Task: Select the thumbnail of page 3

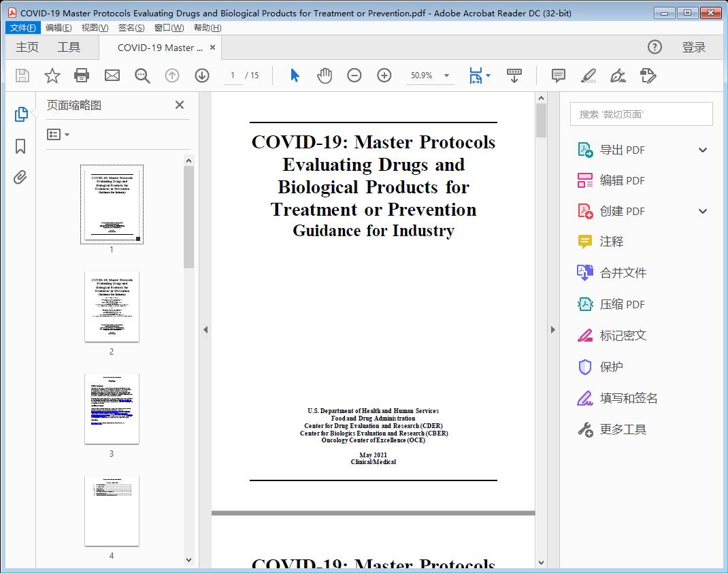Action: [x=112, y=408]
